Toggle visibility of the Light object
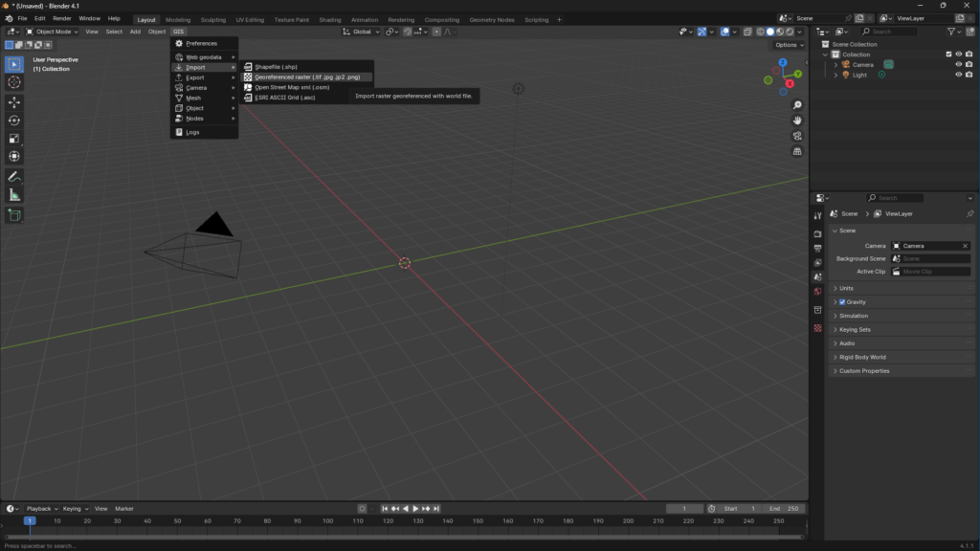The width and height of the screenshot is (980, 551). [x=958, y=75]
